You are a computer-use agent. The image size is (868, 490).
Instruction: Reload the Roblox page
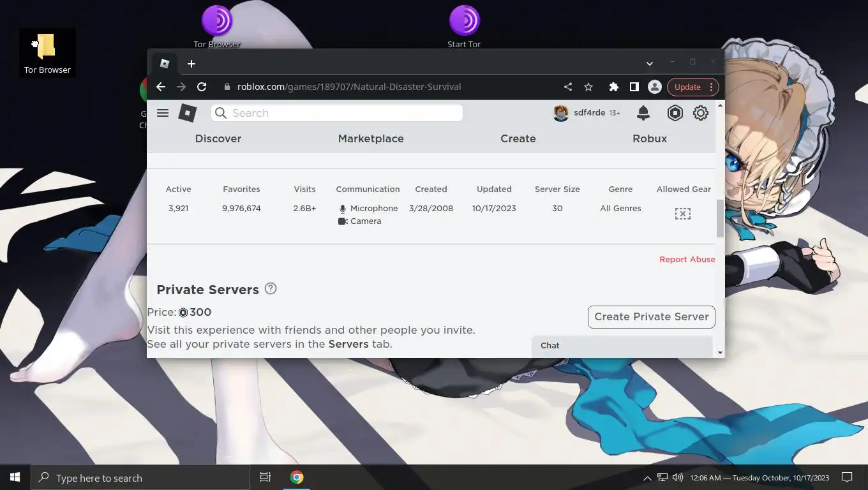(202, 87)
